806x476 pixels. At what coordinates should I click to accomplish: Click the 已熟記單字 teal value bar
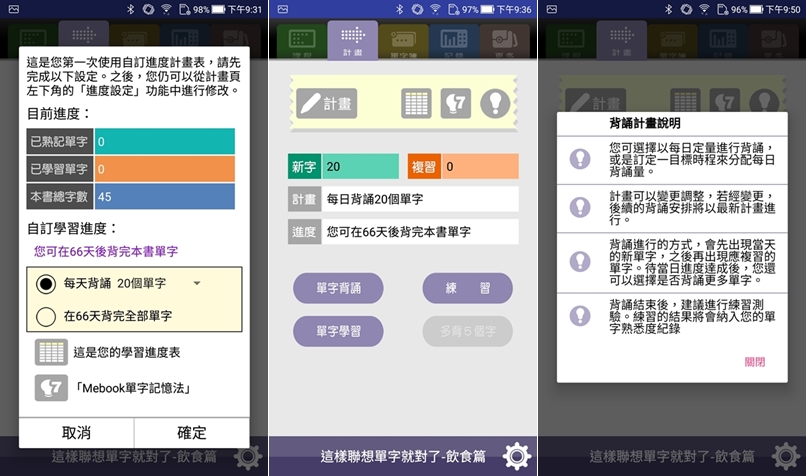point(164,141)
